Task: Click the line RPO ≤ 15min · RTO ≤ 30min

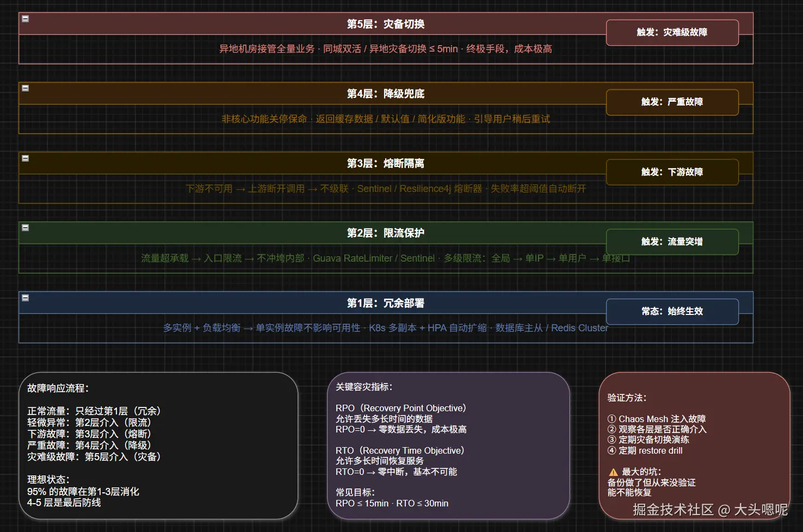Action: [x=392, y=504]
